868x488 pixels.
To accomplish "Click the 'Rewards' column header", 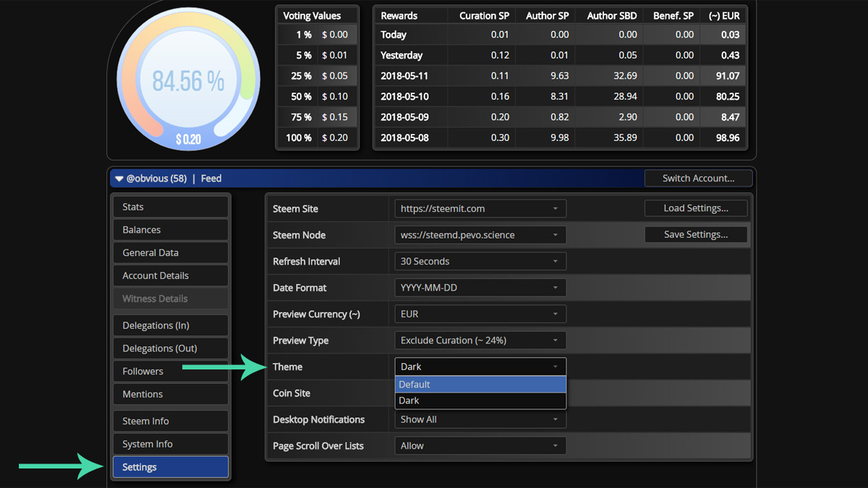I will click(399, 15).
